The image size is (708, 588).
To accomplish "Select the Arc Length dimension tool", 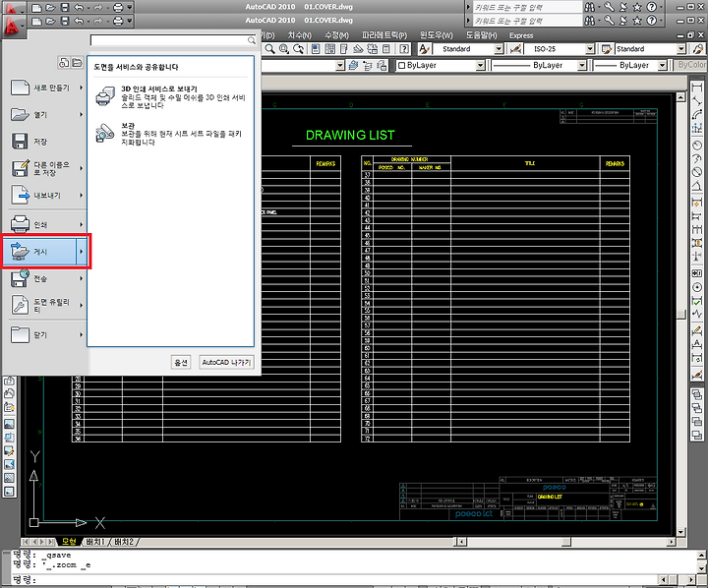I will point(697,115).
